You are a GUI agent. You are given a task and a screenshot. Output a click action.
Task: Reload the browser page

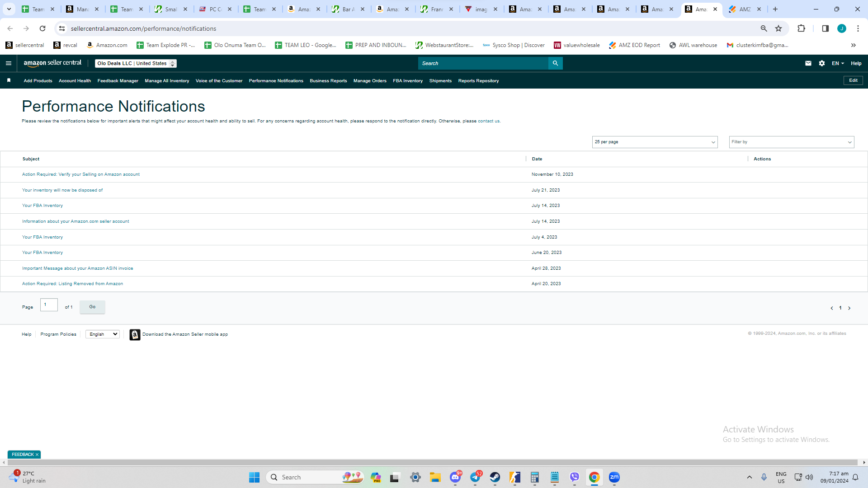point(42,28)
